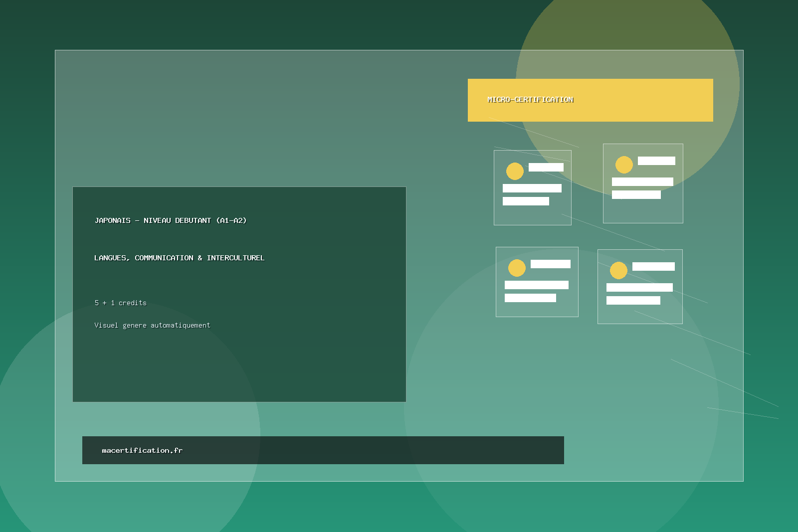Select the short title bar in bottom-left card
Image resolution: width=798 pixels, height=532 pixels.
[x=550, y=264]
